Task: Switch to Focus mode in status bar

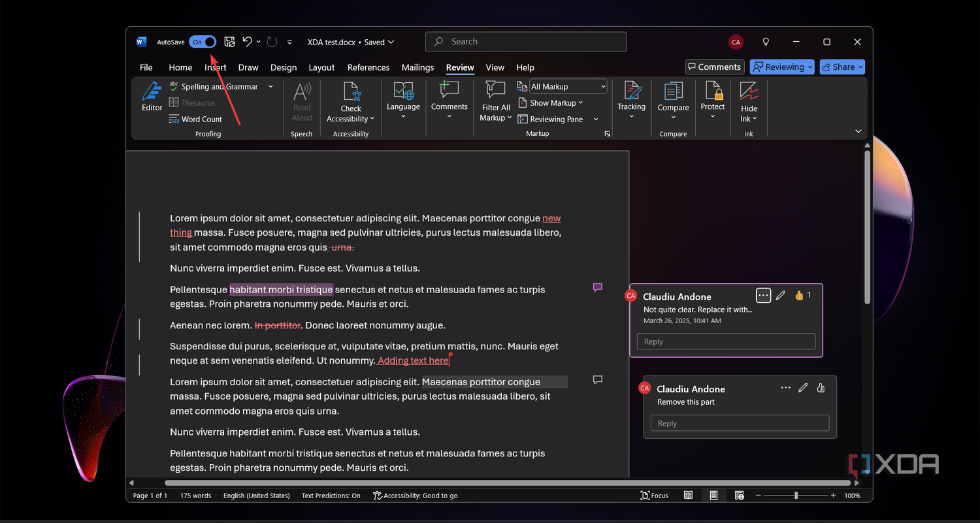Action: point(654,496)
